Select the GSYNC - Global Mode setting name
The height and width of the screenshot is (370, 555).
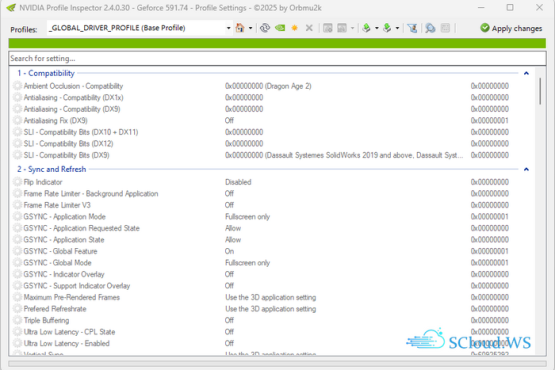point(57,263)
